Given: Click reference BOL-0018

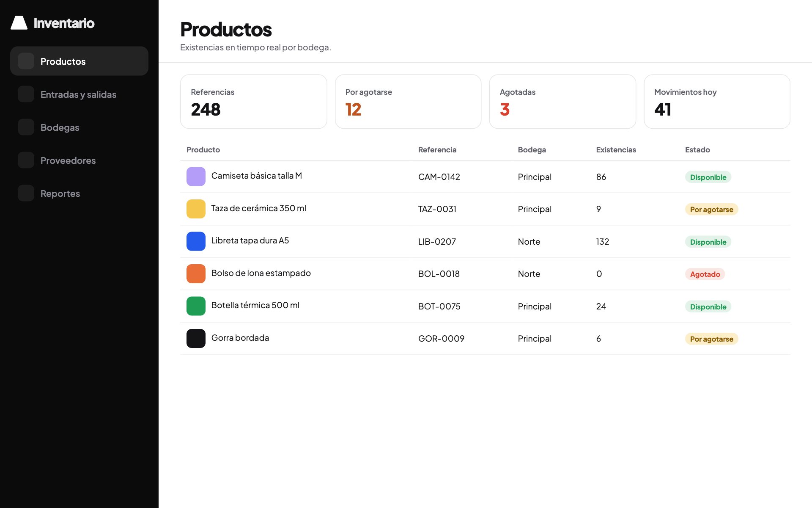Looking at the screenshot, I should click(x=439, y=274).
